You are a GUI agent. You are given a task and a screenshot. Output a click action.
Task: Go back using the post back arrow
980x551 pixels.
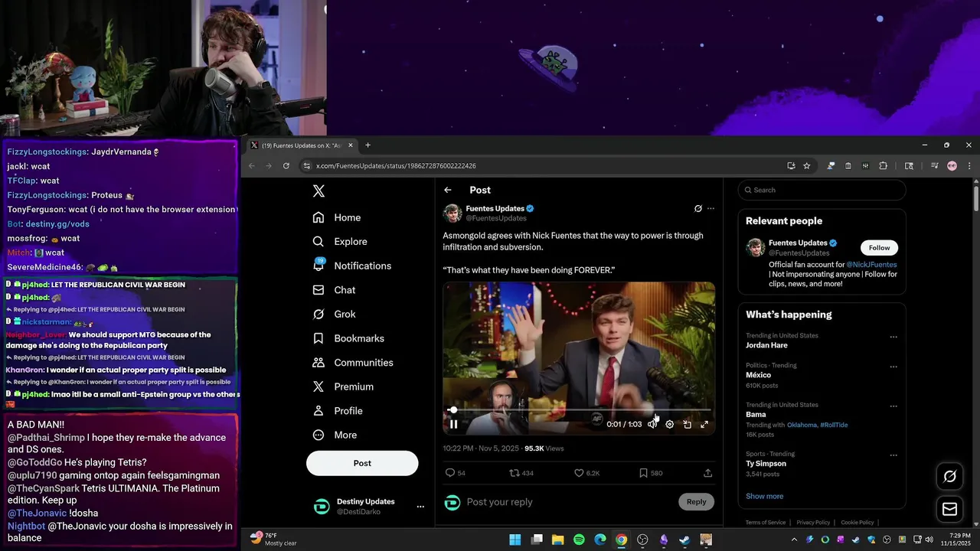[x=448, y=190]
